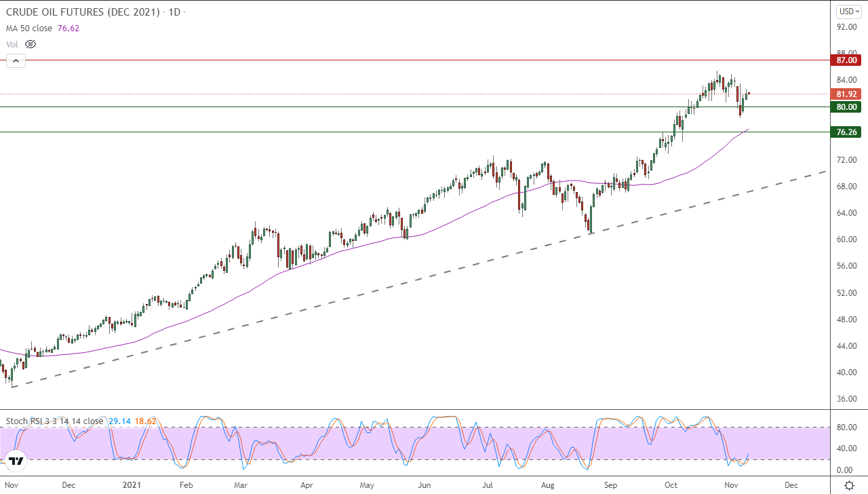Open the USD currency dropdown
Screen dimensions: 868x494
click(x=848, y=11)
